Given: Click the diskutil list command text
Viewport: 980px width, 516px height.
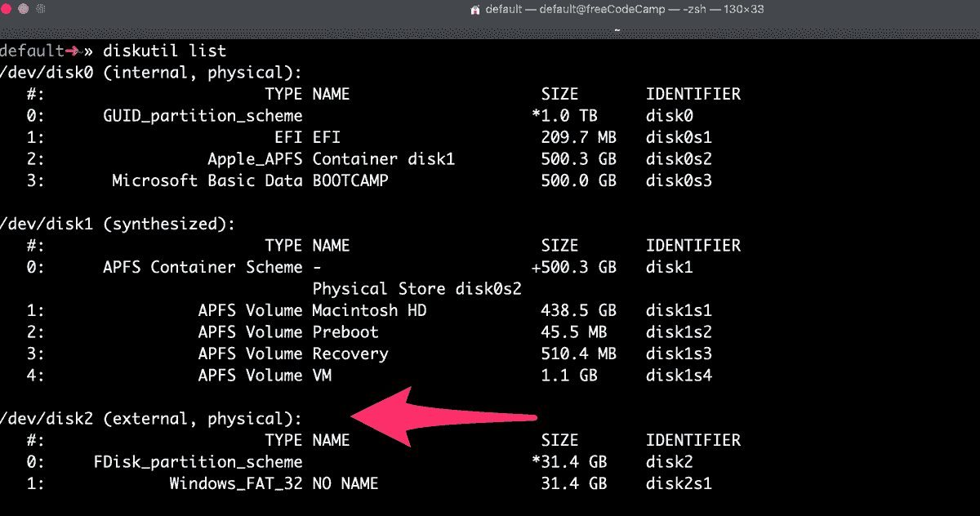Looking at the screenshot, I should click(163, 50).
